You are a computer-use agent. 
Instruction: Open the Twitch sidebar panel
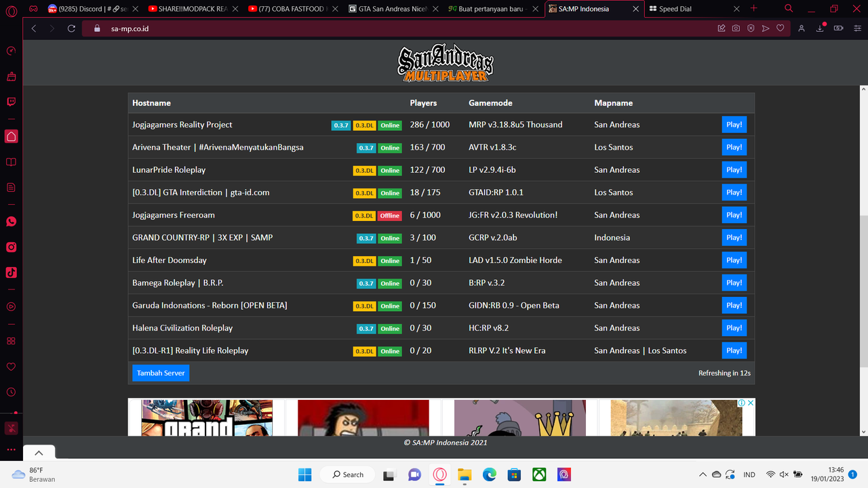tap(11, 102)
